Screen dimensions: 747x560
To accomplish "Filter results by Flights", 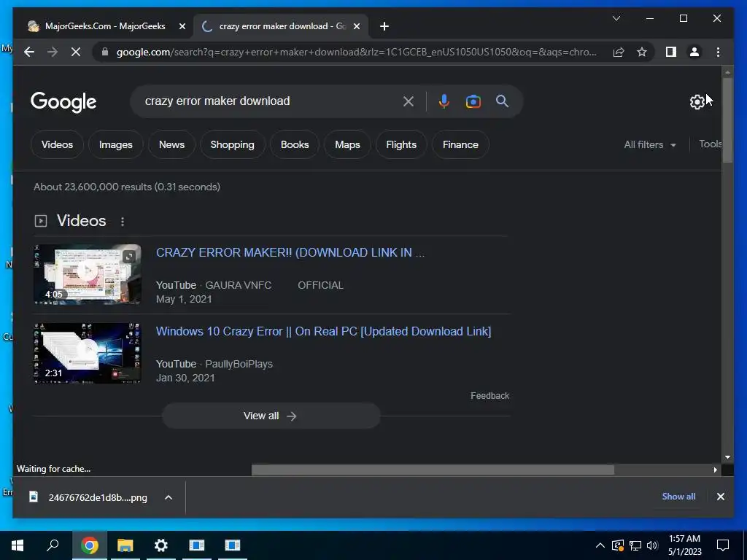I will point(401,144).
